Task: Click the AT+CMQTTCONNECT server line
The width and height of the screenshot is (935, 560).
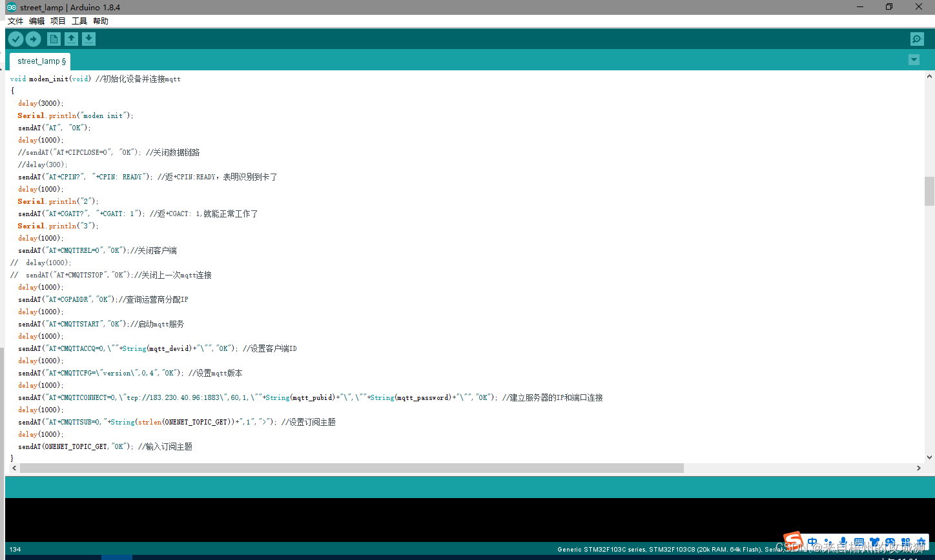Action: [x=310, y=397]
